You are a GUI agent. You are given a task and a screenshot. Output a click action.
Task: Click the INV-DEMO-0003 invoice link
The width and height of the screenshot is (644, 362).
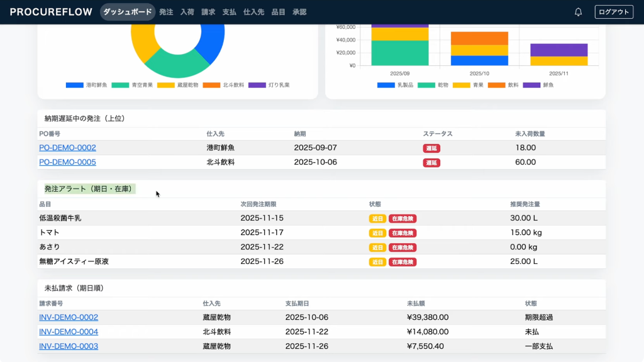tap(69, 346)
